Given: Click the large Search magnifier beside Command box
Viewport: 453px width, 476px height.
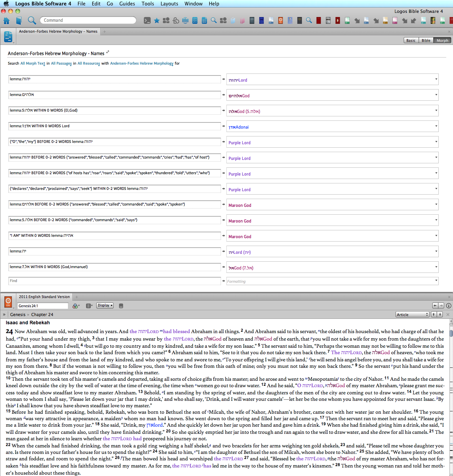Looking at the screenshot, I should (32, 20).
